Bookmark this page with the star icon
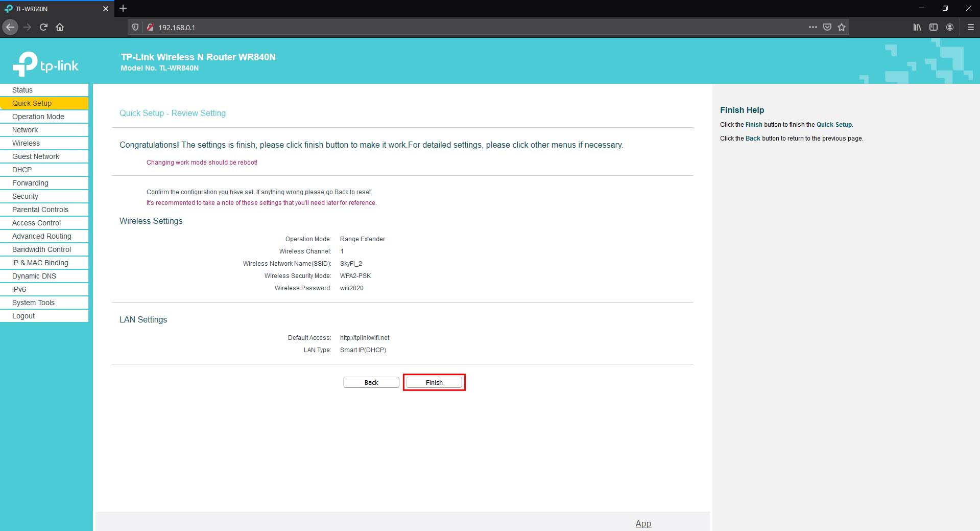Viewport: 980px width, 531px height. point(841,27)
